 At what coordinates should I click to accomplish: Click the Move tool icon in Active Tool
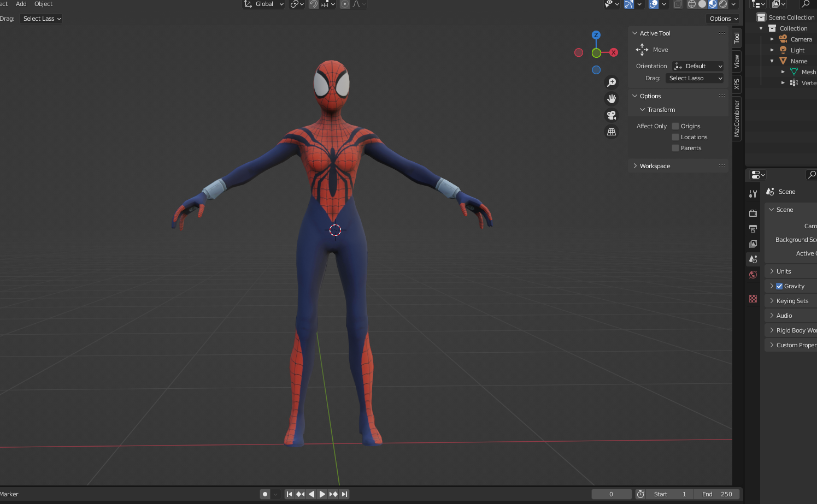pos(642,50)
